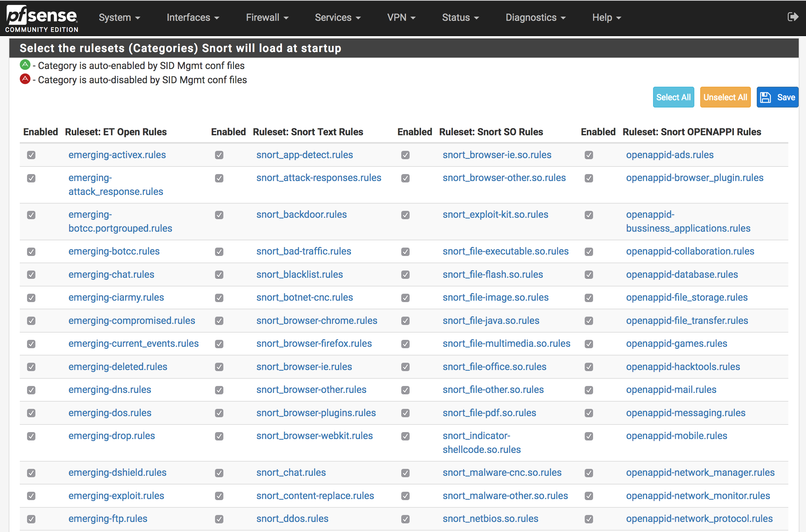Open the Status menu

[460, 17]
